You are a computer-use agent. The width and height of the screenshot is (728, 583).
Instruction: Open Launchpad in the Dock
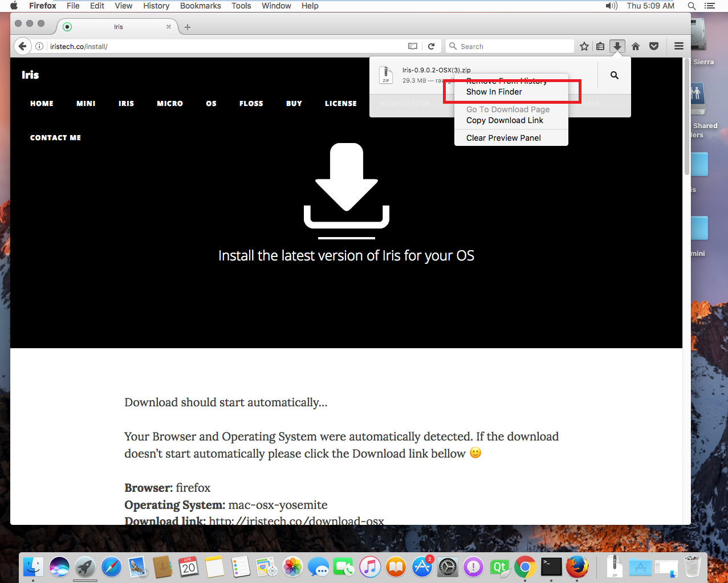[x=85, y=567]
